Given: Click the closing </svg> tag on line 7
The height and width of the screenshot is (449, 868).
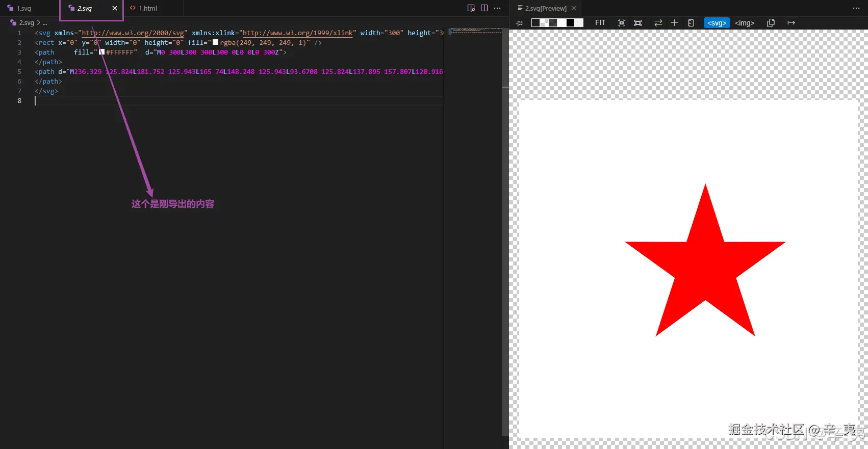Looking at the screenshot, I should click(46, 91).
